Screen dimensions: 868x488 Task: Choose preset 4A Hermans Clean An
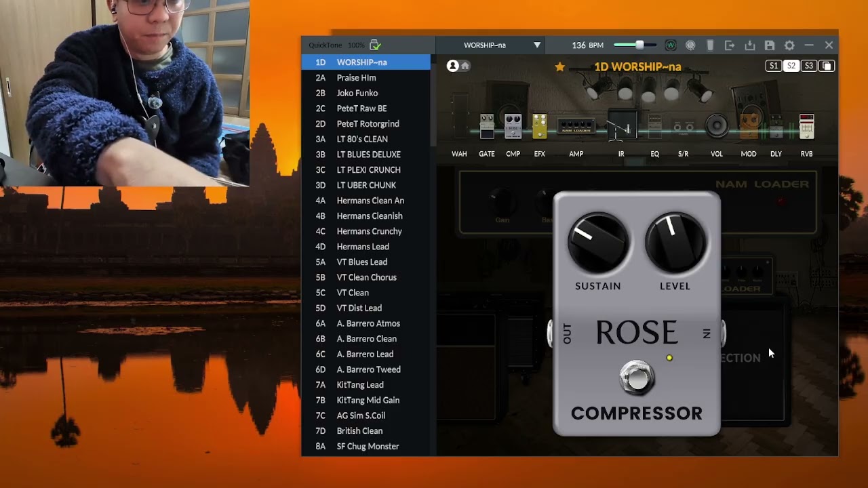366,201
